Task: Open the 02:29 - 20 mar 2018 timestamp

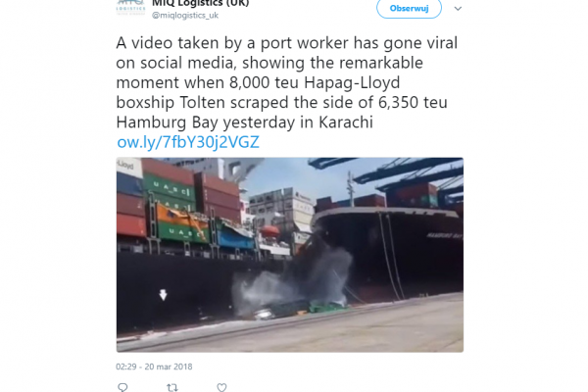Action: [x=154, y=367]
